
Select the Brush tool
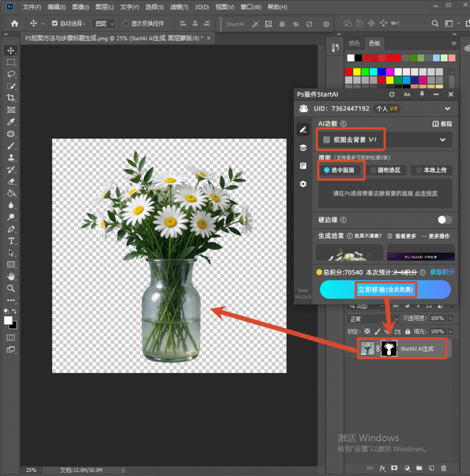point(11,145)
